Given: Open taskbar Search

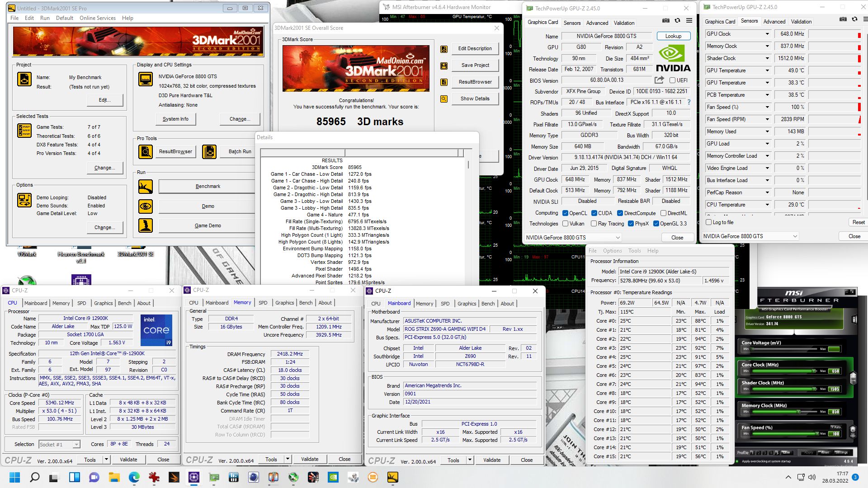Looking at the screenshot, I should [34, 477].
